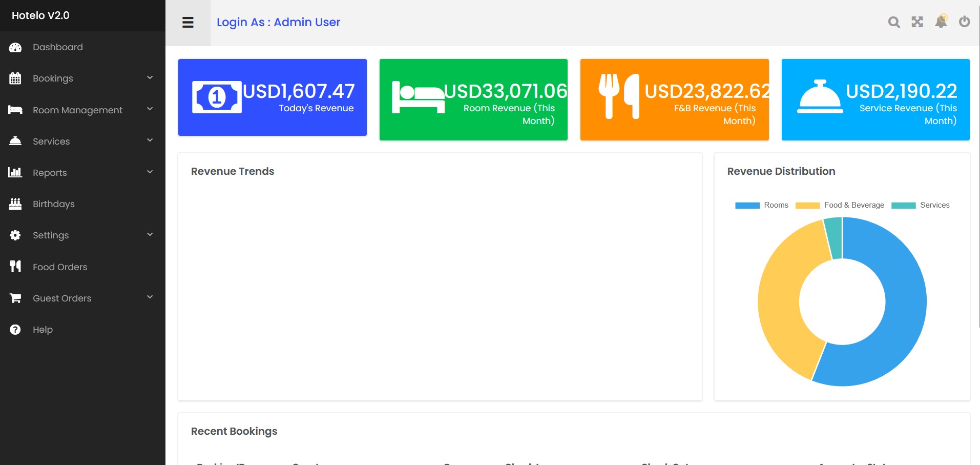Open the Food Orders menu item
This screenshot has height=465, width=980.
click(x=82, y=267)
